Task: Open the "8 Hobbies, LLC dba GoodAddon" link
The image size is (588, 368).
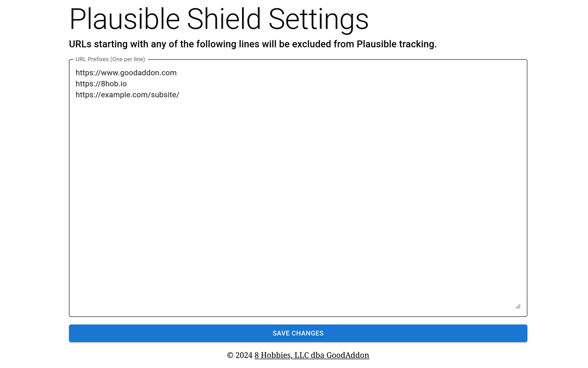Action: [x=311, y=355]
